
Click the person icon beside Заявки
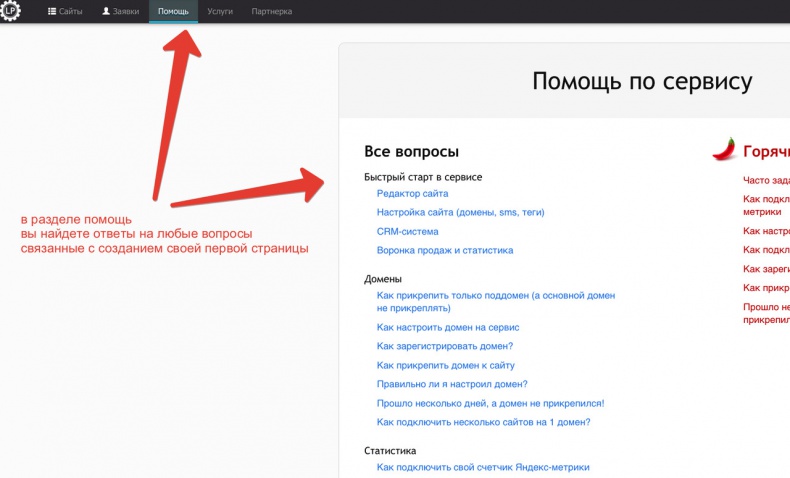click(106, 11)
